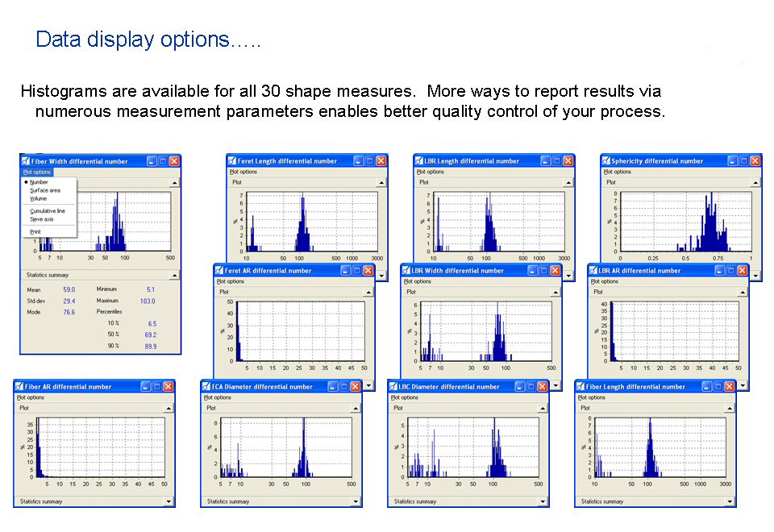Expand Statistics summary in ECA Diameter window
This screenshot has width=774, height=532.
tap(355, 501)
